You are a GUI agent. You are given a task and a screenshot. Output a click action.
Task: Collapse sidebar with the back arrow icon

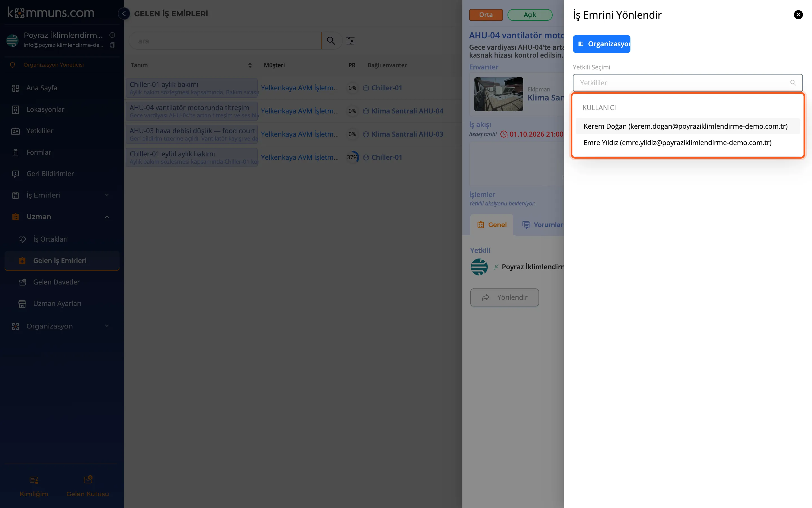[x=124, y=14]
